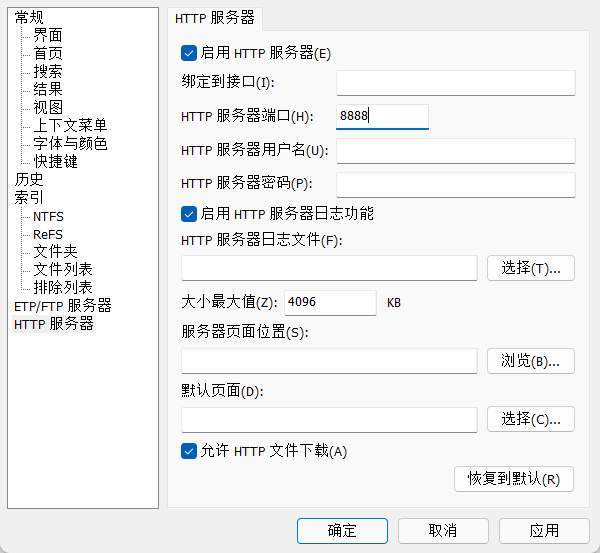Select ETP/FTP 服务器 in the tree
600x553 pixels.
pyautogui.click(x=62, y=306)
